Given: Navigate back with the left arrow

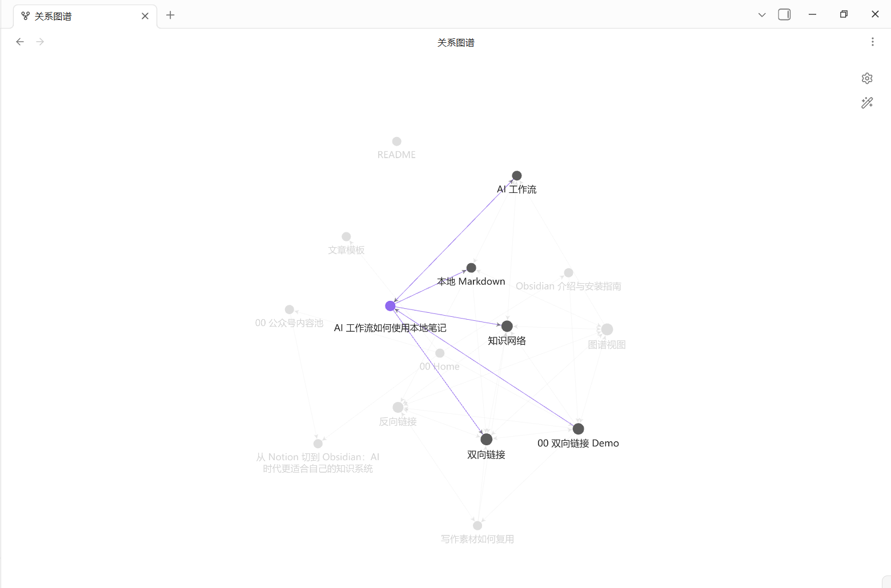Looking at the screenshot, I should tap(20, 42).
